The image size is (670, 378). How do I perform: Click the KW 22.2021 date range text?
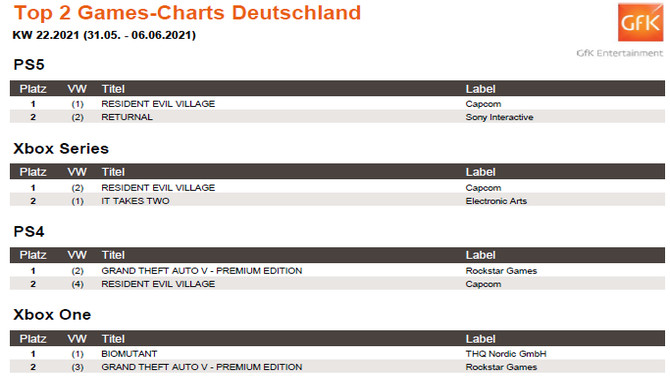pyautogui.click(x=104, y=35)
